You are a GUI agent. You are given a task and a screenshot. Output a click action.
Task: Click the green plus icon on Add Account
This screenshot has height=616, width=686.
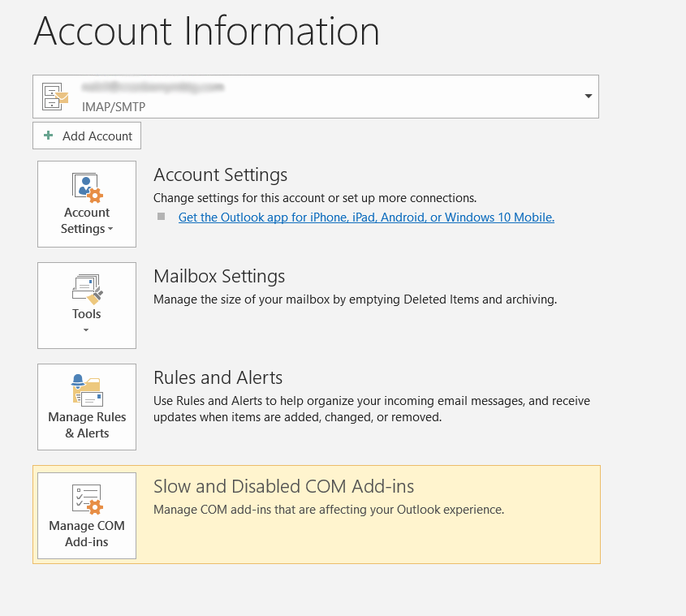49,136
